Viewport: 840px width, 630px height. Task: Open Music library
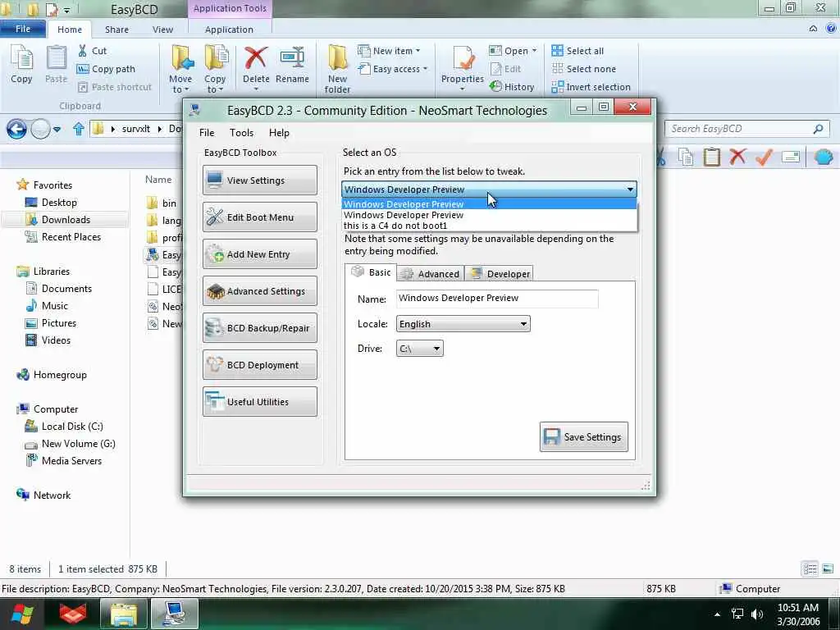tap(47, 306)
